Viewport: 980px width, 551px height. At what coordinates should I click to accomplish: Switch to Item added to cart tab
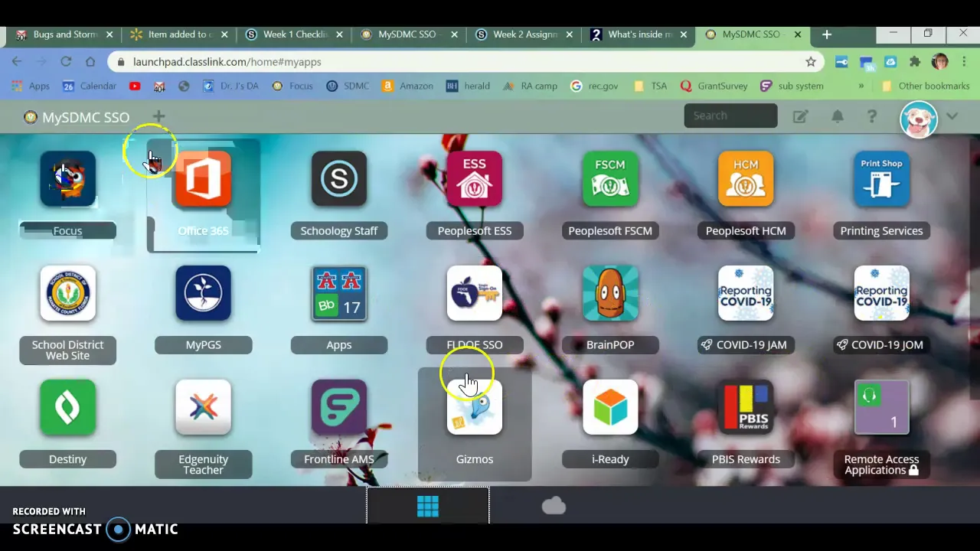click(179, 34)
